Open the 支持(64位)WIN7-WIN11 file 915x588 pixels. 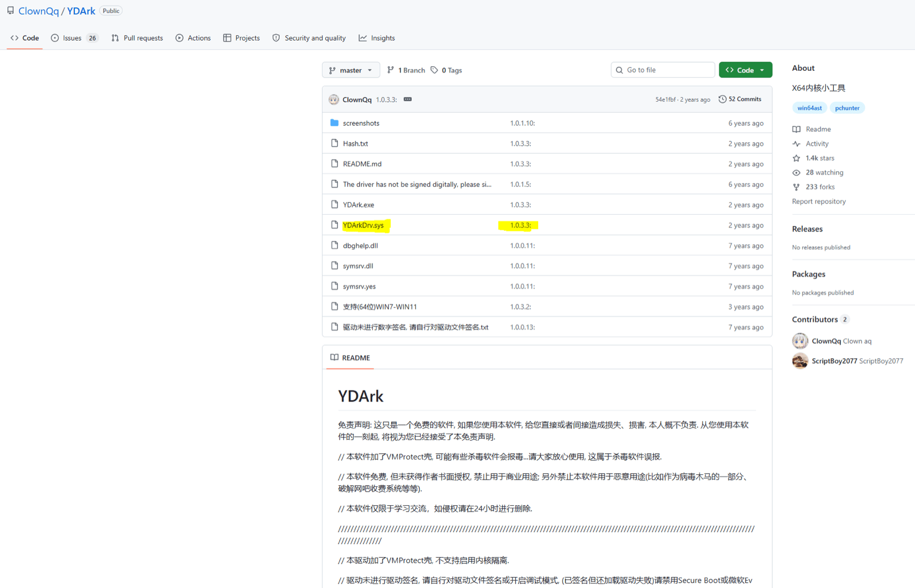pyautogui.click(x=380, y=307)
